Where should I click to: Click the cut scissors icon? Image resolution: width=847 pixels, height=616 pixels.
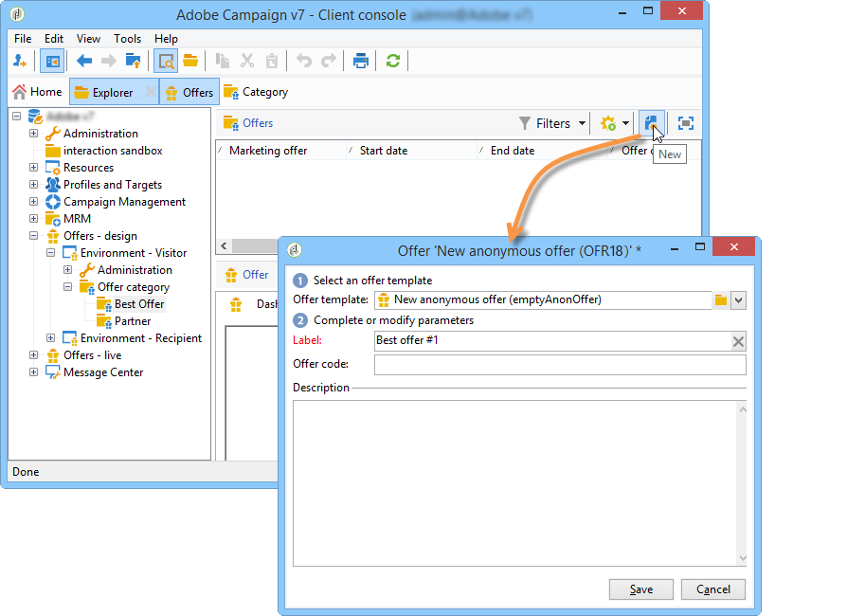pyautogui.click(x=247, y=61)
